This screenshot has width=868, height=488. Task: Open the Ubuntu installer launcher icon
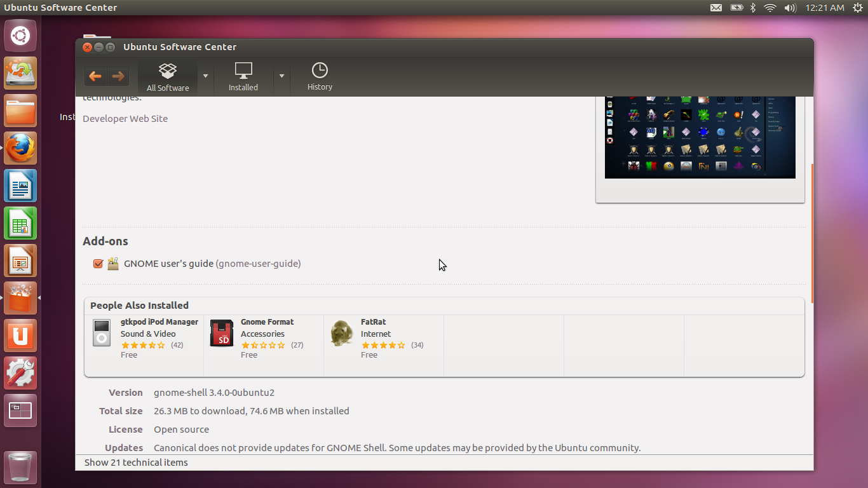20,72
